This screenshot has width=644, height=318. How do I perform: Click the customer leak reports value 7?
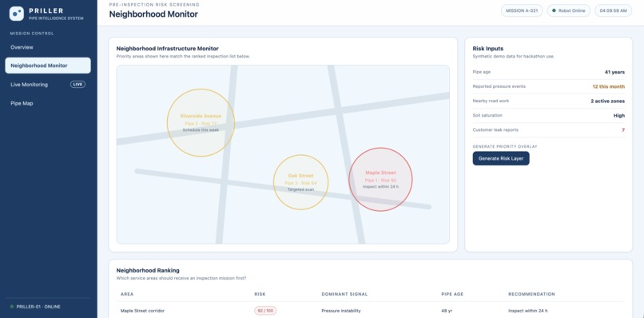click(x=623, y=129)
